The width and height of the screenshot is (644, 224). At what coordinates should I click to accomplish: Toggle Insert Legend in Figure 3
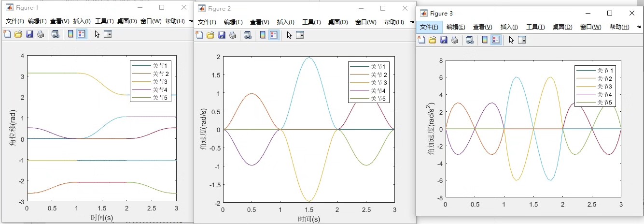point(495,40)
